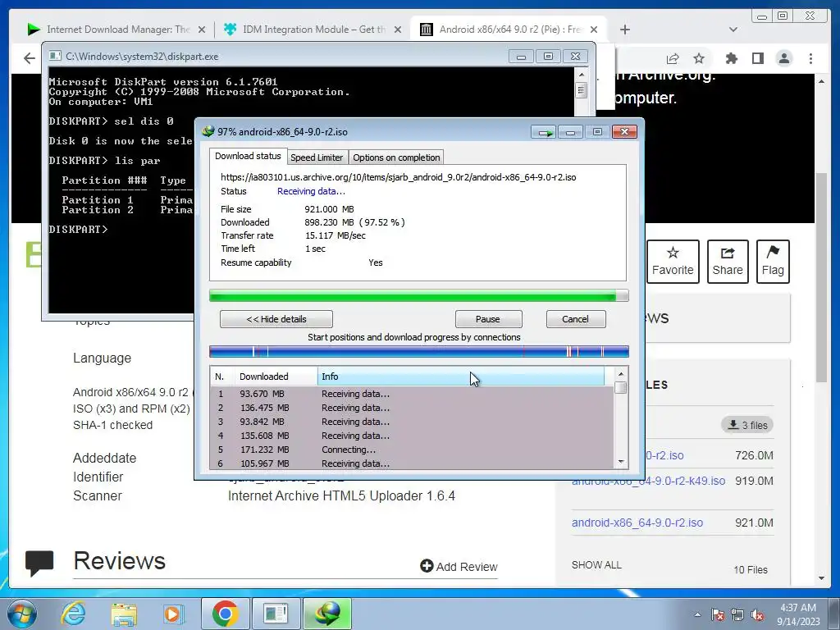Select the Download status tab

click(x=248, y=156)
